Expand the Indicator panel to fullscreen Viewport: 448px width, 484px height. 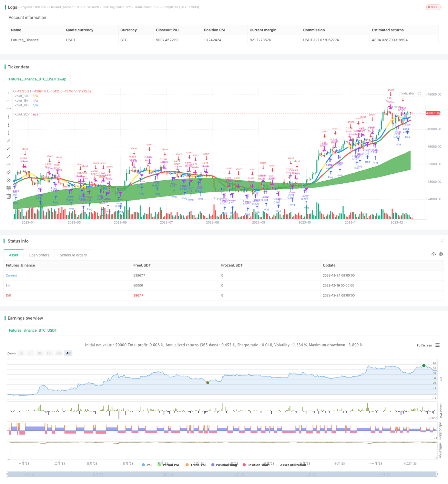point(419,93)
